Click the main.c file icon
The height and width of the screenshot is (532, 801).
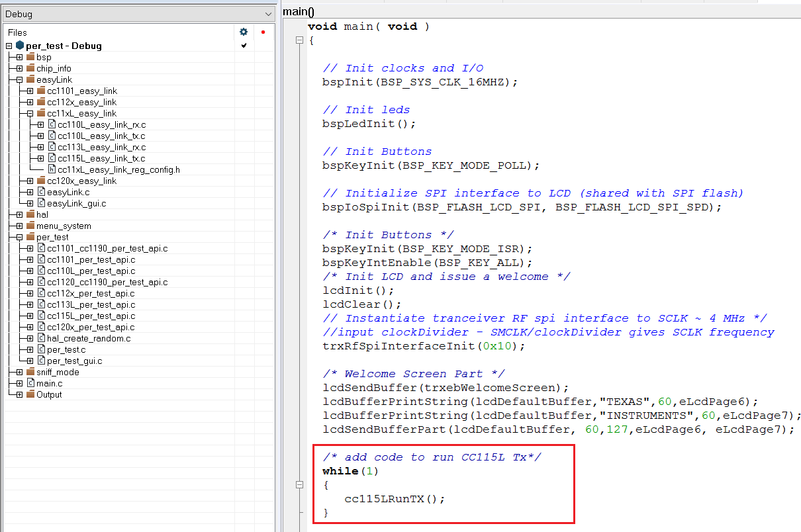click(30, 383)
